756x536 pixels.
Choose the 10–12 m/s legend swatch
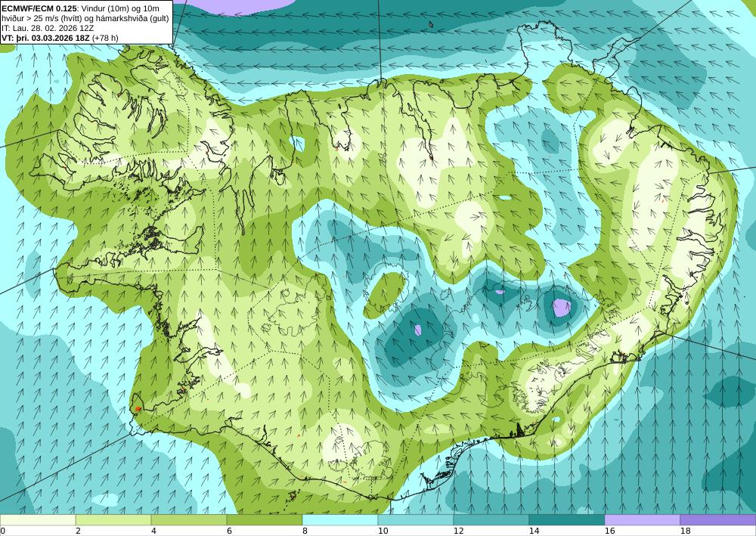tap(415, 519)
